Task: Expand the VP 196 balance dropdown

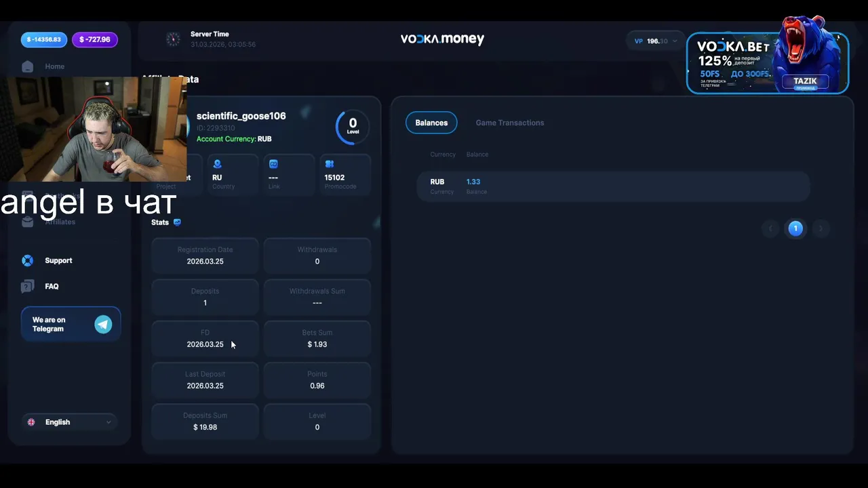Action: [x=655, y=41]
